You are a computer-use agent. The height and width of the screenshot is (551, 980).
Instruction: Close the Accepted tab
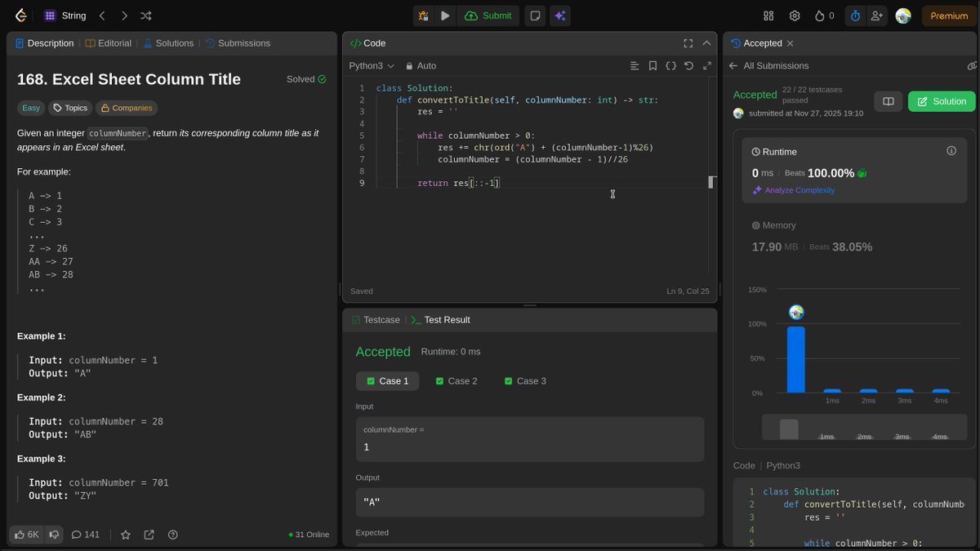click(790, 43)
